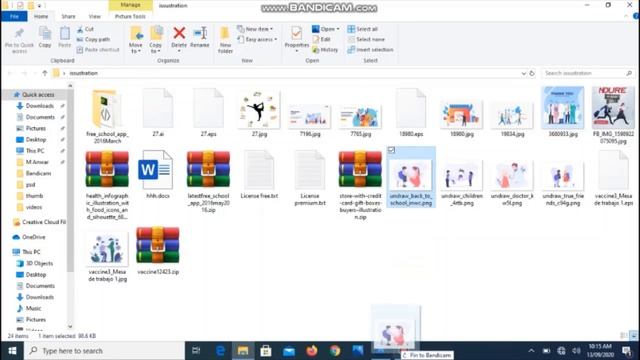Viewport: 640px width, 360px height.
Task: Open Task View on taskbar
Action: [x=196, y=351]
